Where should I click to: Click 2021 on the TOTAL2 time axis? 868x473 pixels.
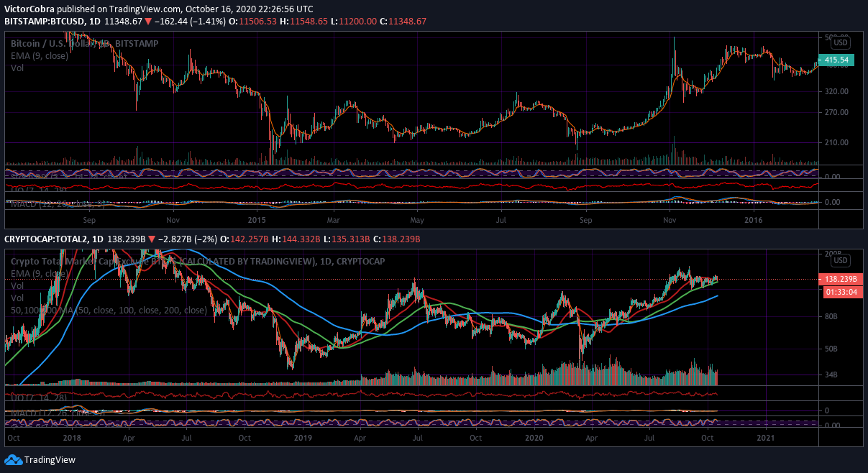(765, 437)
